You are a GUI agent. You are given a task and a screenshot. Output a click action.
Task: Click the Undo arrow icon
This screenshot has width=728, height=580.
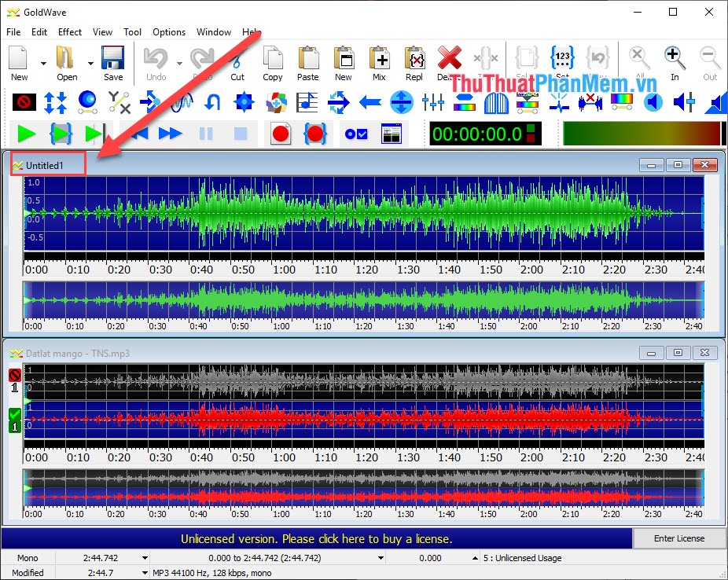point(156,59)
